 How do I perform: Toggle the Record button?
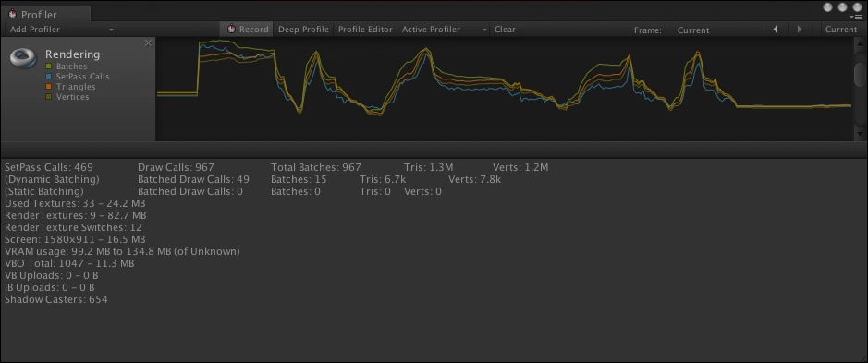[x=248, y=30]
